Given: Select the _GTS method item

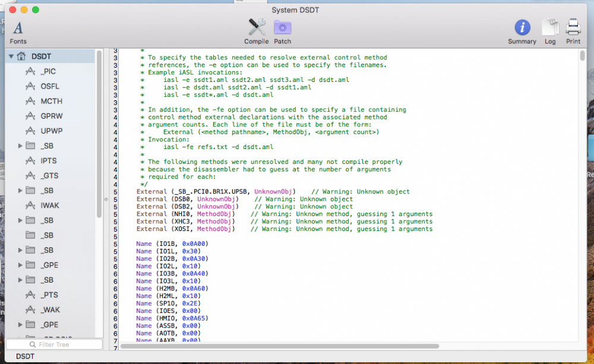Looking at the screenshot, I should point(50,175).
